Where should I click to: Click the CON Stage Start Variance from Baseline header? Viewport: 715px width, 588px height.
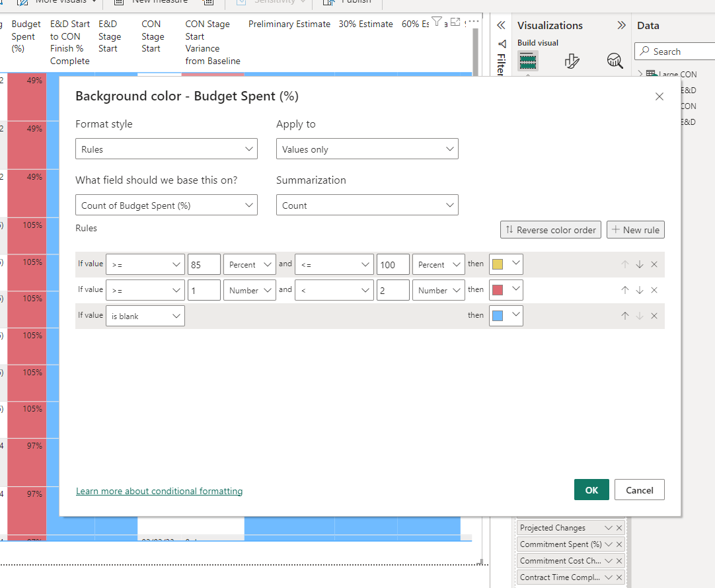click(x=213, y=42)
